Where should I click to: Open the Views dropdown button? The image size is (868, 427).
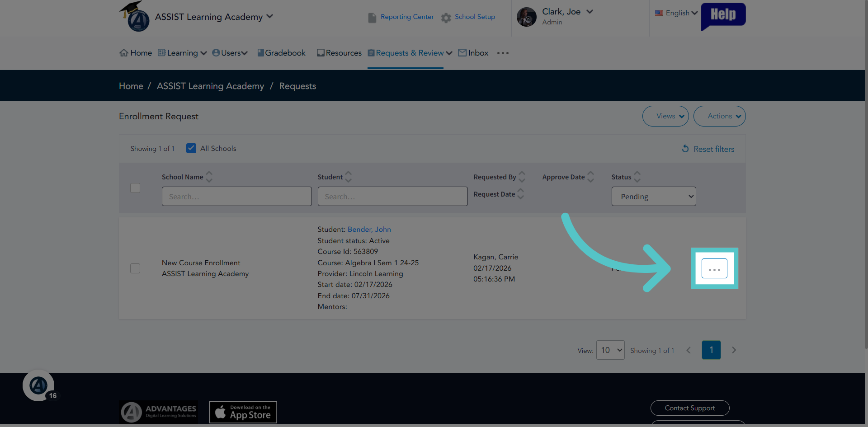665,116
